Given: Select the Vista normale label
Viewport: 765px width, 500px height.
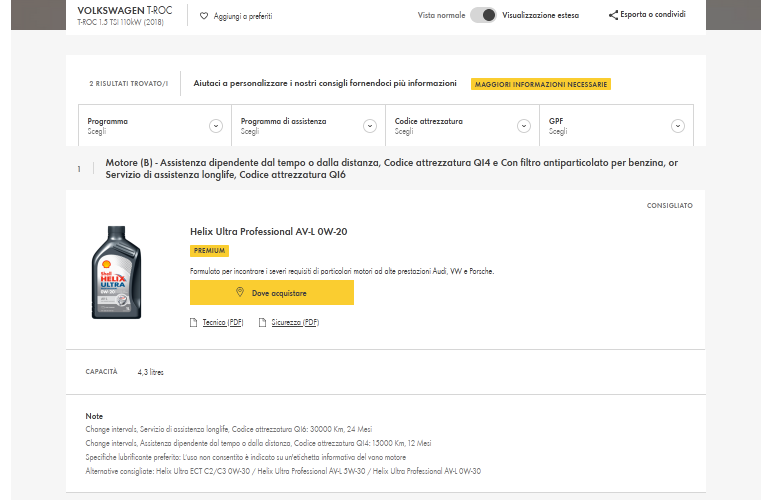Looking at the screenshot, I should click(442, 15).
